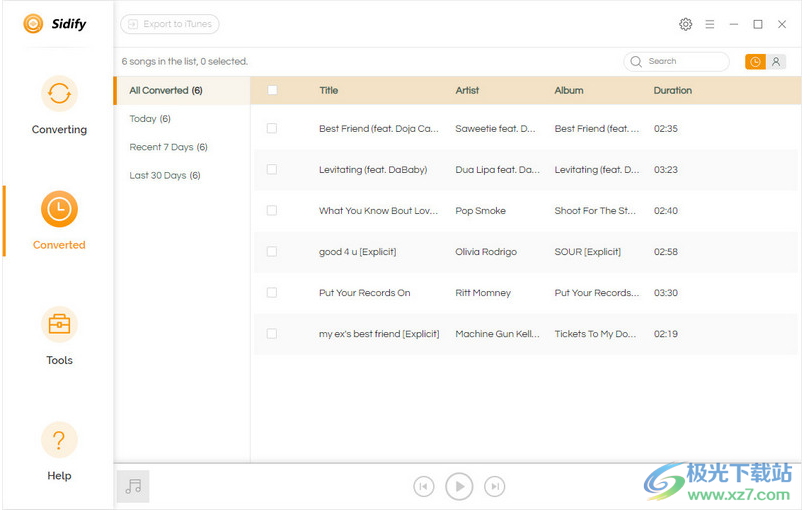Image resolution: width=803 pixels, height=511 pixels.
Task: Skip to previous track
Action: (424, 486)
